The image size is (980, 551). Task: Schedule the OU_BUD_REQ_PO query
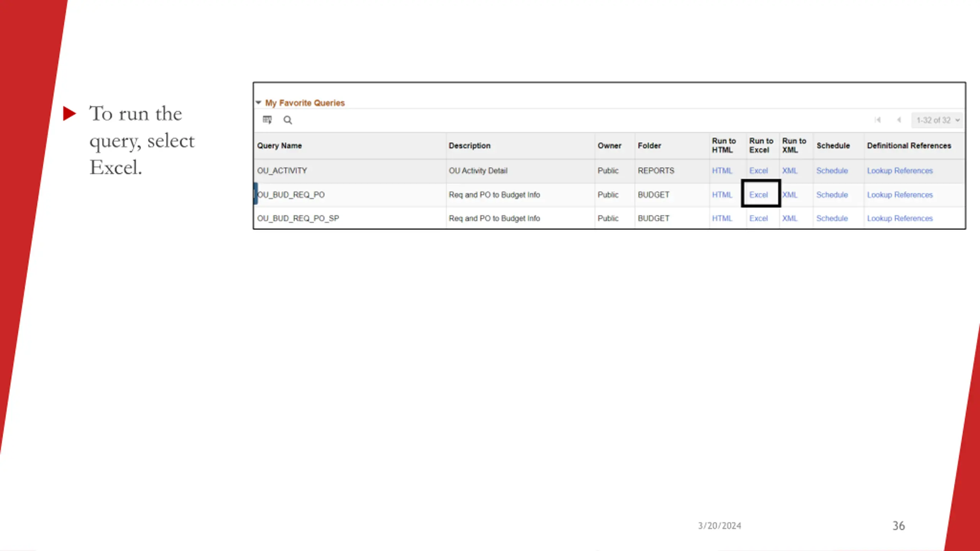pyautogui.click(x=832, y=195)
